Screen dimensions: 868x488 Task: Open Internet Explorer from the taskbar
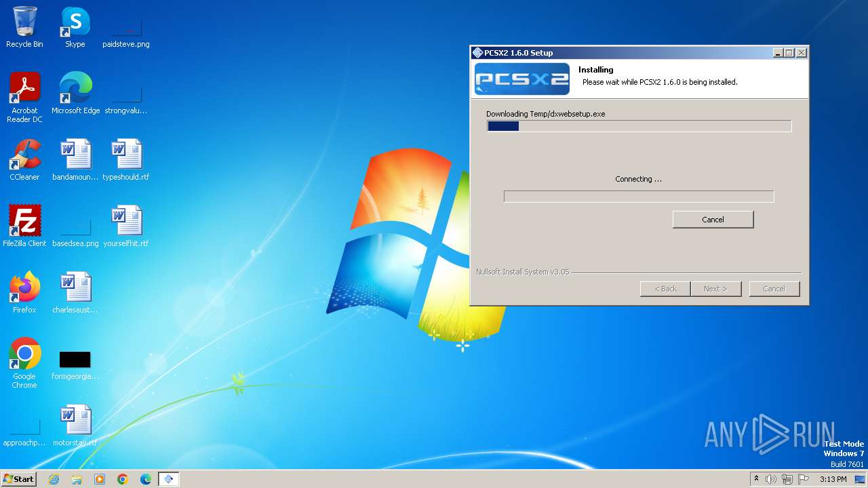[54, 479]
